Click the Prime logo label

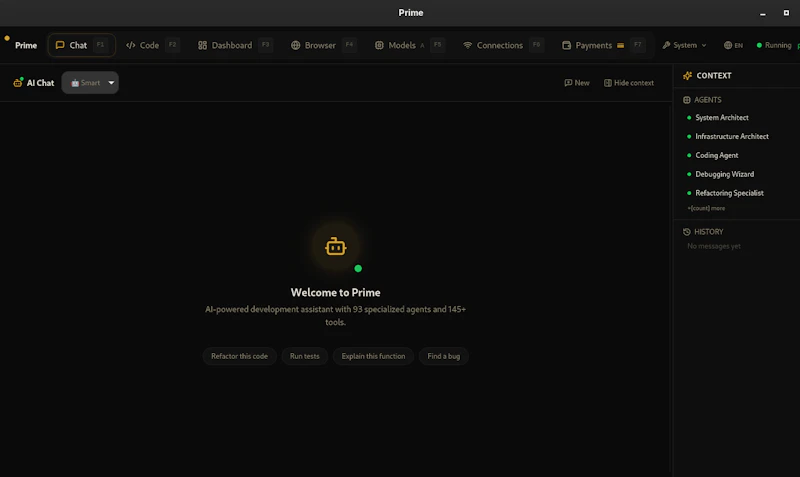pyautogui.click(x=26, y=45)
